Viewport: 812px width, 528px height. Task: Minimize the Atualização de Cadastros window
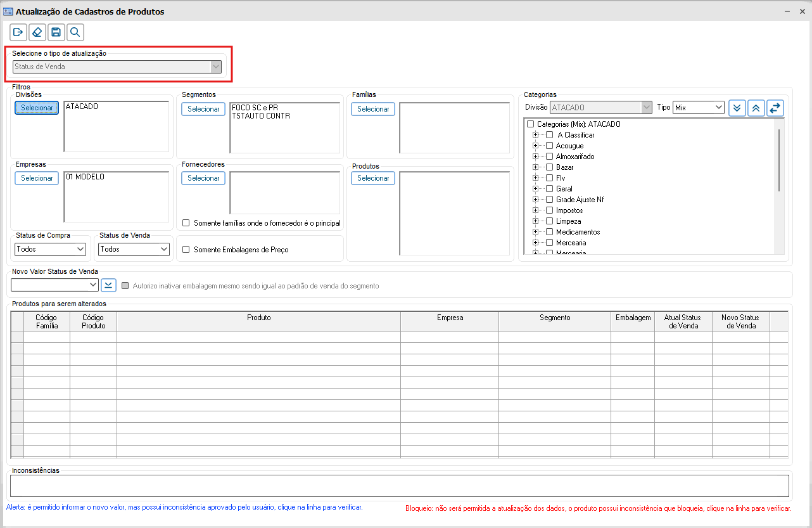click(786, 11)
